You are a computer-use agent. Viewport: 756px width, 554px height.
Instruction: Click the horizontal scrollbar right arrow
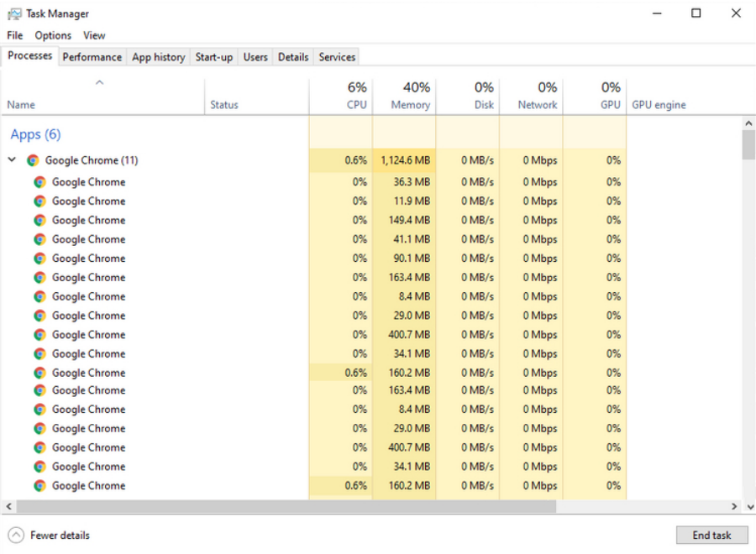734,506
